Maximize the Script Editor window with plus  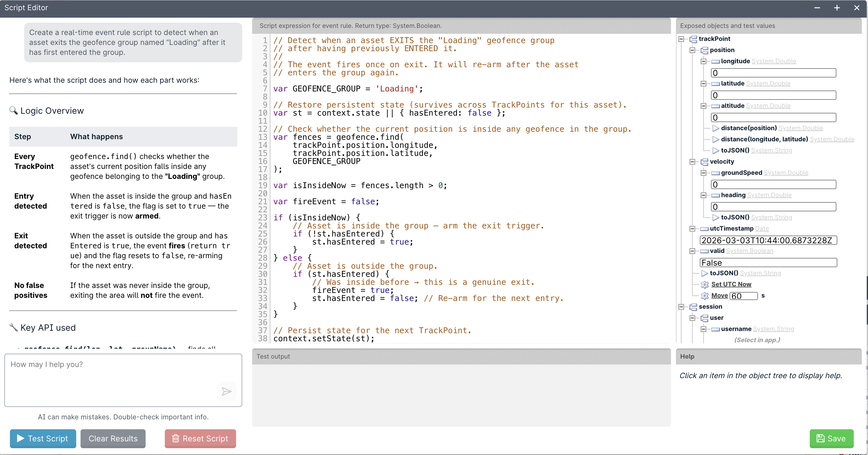coord(837,8)
